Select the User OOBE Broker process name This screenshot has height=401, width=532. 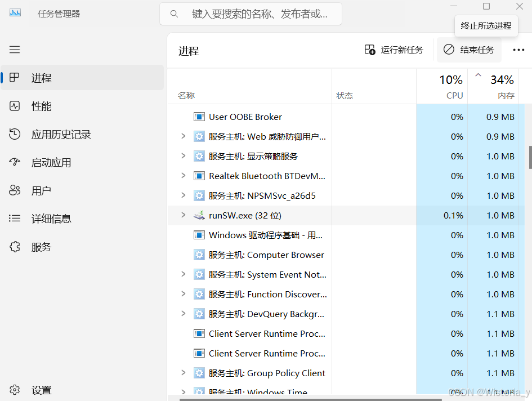pyautogui.click(x=245, y=117)
